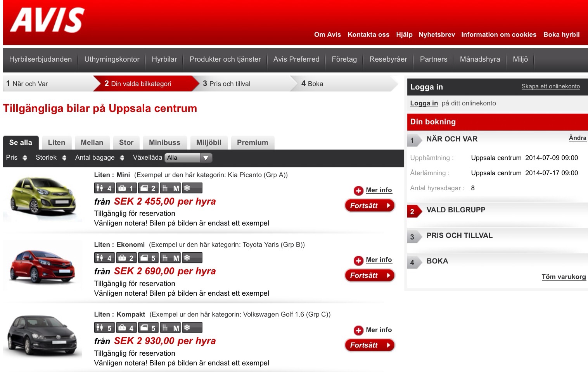Image resolution: width=588 pixels, height=372 pixels.
Task: Sort the car list by Pris
Action: (x=16, y=158)
